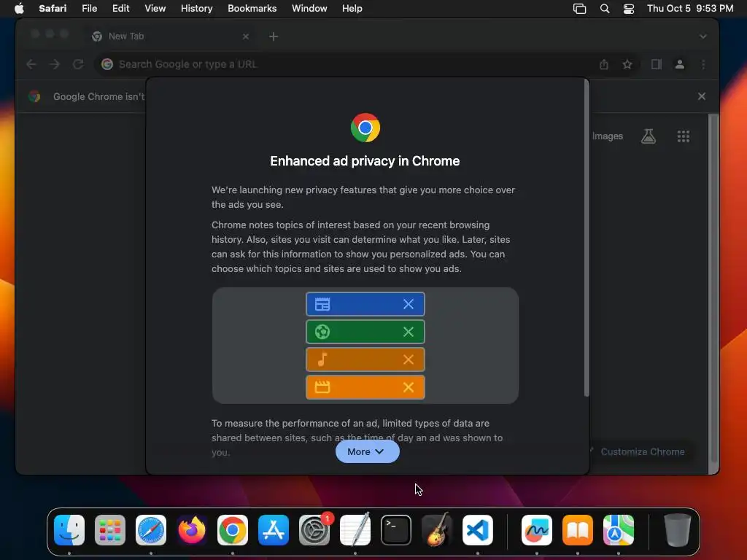Open the View menu
The height and width of the screenshot is (560, 747).
(x=155, y=9)
